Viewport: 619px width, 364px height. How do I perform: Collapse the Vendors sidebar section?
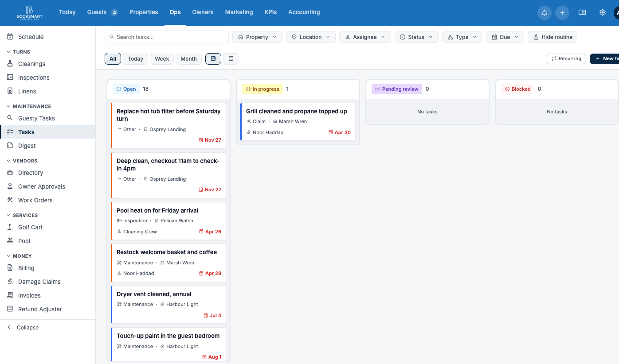[22, 161]
